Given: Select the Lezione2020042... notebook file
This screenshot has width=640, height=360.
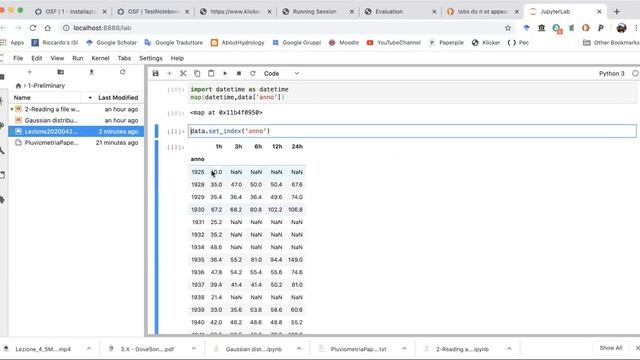Looking at the screenshot, I should [x=76, y=131].
